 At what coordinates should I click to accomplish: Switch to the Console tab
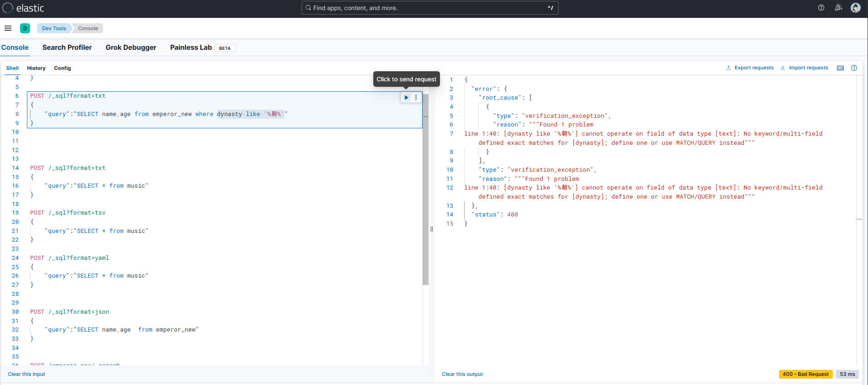coord(15,47)
